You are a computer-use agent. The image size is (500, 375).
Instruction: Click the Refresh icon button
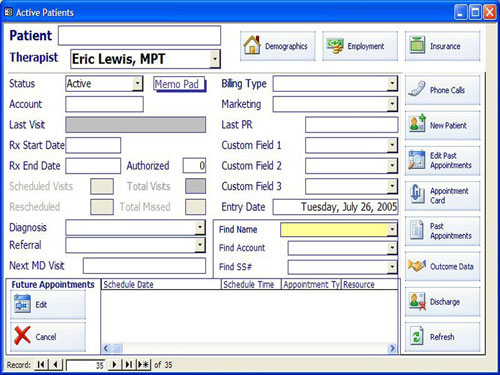pos(443,337)
